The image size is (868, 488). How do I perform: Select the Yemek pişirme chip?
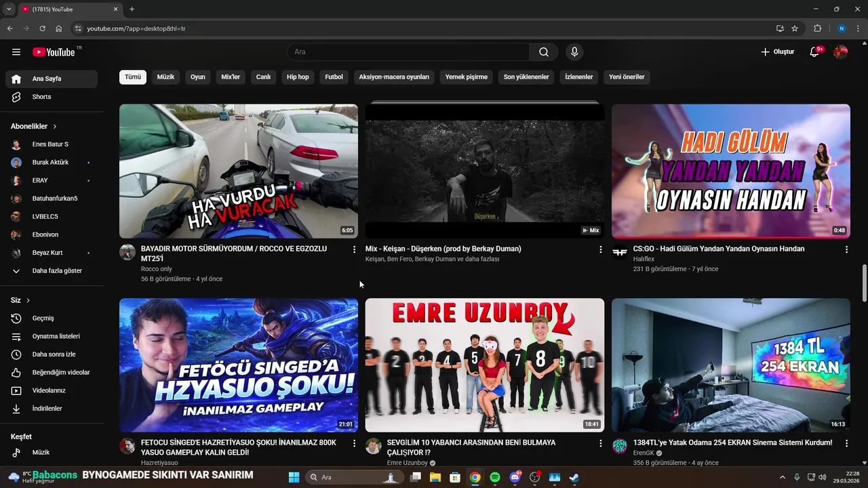click(467, 77)
